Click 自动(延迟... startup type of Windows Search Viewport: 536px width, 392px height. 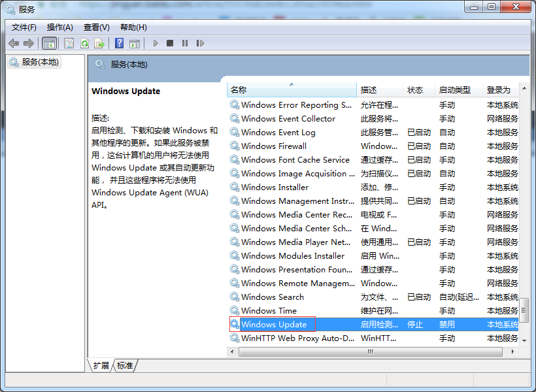click(459, 297)
